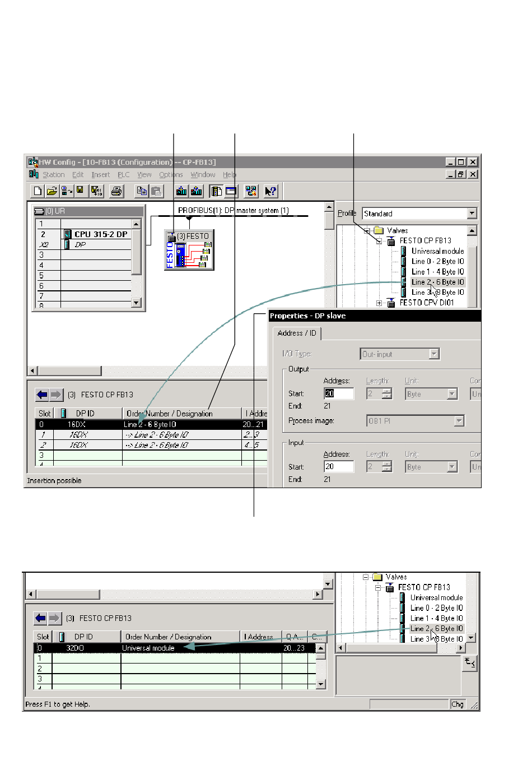Click the New document toolbar icon

(38, 191)
